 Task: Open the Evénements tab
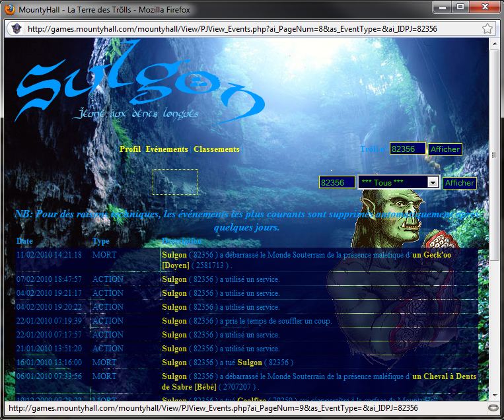point(166,149)
